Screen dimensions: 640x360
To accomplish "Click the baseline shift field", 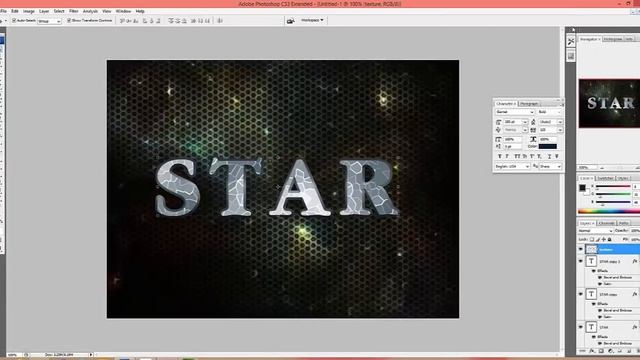I will point(512,146).
